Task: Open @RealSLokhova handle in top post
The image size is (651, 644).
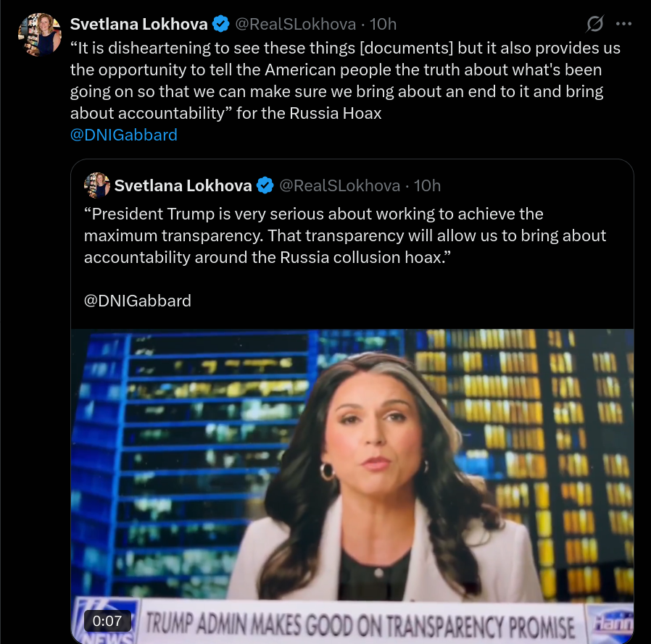Action: point(295,24)
